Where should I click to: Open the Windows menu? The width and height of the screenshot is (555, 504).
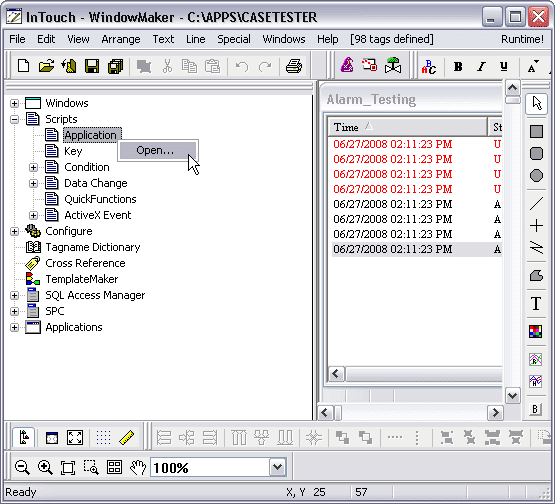pos(284,39)
